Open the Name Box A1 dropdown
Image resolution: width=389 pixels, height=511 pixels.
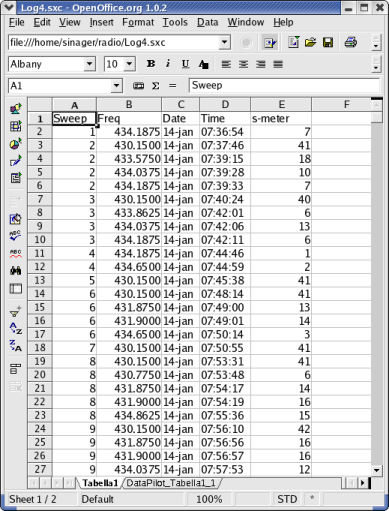116,86
